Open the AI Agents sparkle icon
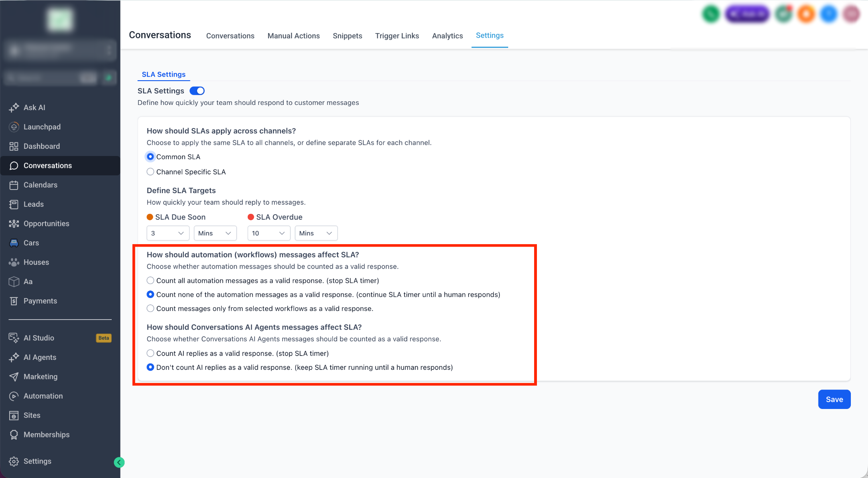The width and height of the screenshot is (868, 478). click(x=14, y=357)
